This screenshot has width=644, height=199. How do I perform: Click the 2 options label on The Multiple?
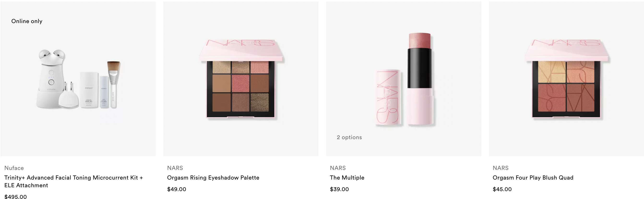[x=349, y=137]
